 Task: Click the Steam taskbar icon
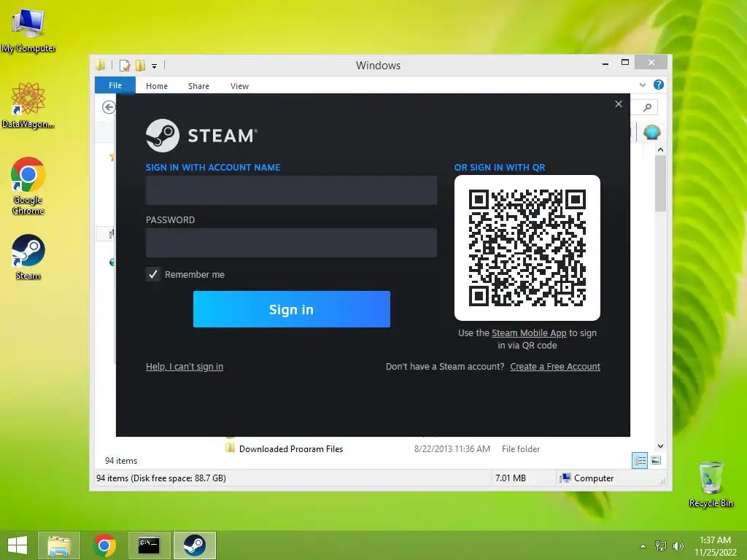[x=194, y=545]
